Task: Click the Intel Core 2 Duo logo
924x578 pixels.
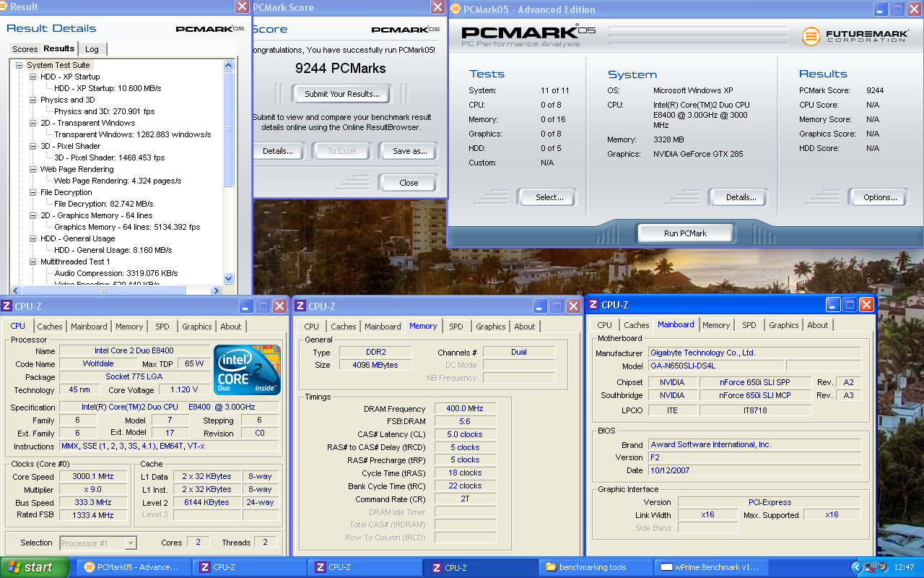Action: [247, 369]
